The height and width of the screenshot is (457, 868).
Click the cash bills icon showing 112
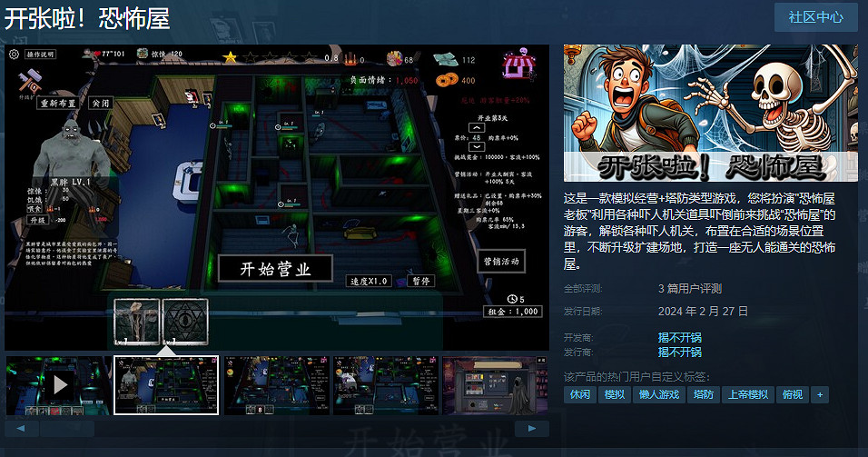click(446, 59)
